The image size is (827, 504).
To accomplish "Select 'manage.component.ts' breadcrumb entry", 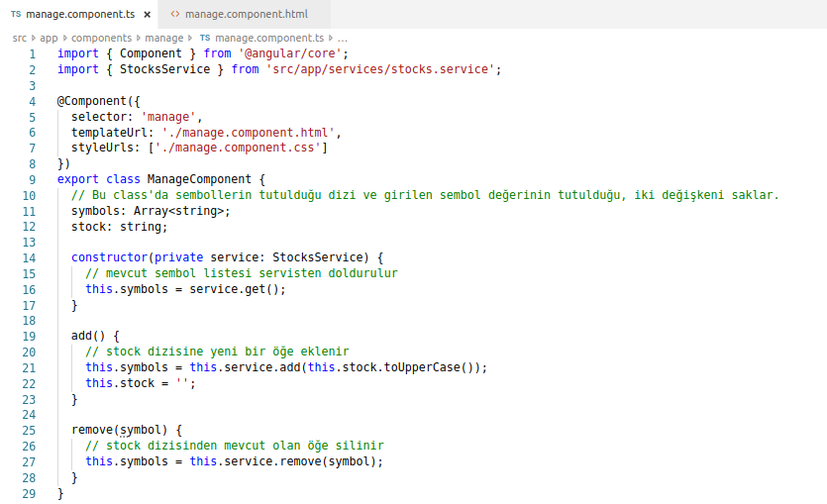I will [x=269, y=38].
